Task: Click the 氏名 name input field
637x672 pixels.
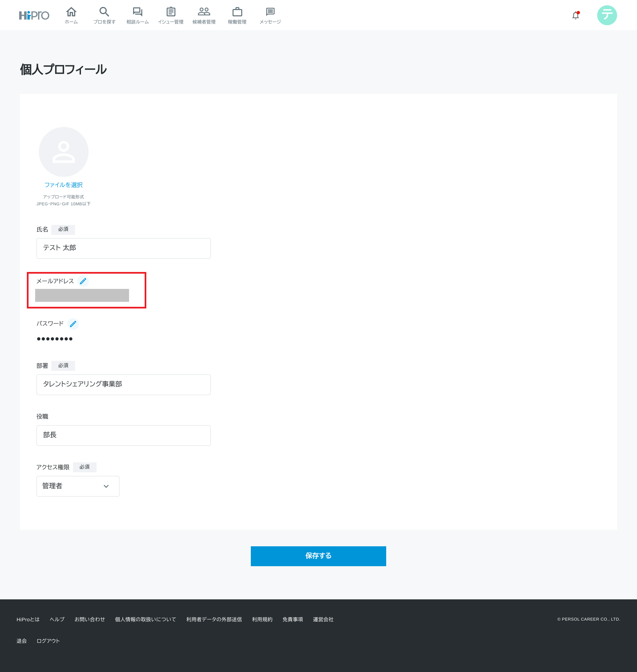Action: click(123, 248)
